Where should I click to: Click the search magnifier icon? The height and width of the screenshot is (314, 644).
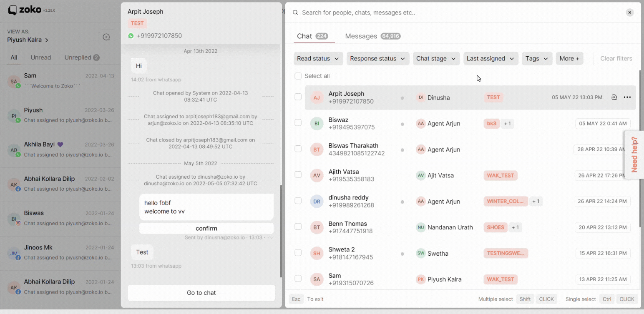tap(295, 12)
